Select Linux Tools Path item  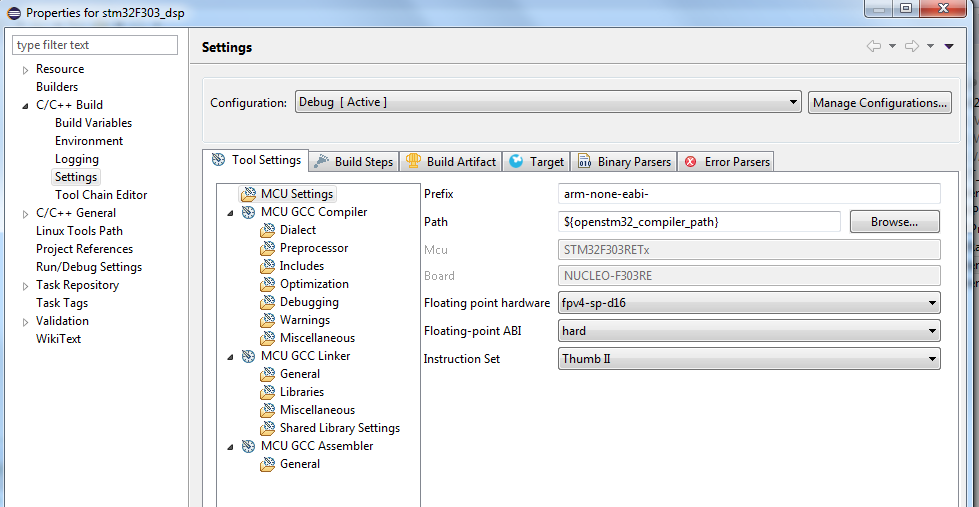79,231
